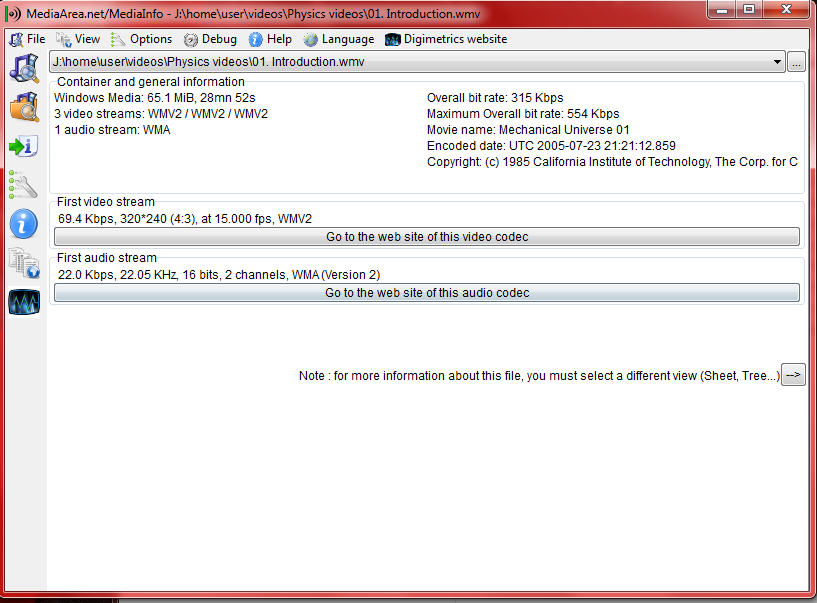Click 'Maximum Overall bit rate: 554 Kbps' text
This screenshot has width=817, height=603.
pos(523,114)
